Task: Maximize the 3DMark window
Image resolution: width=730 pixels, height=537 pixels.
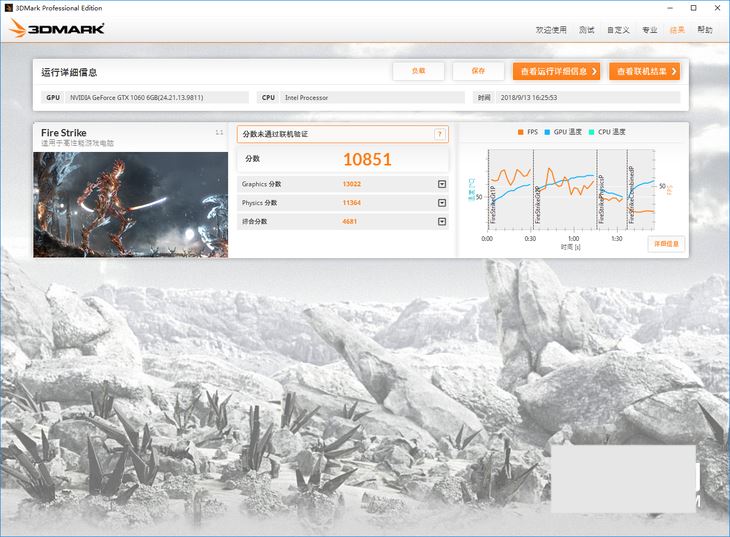Action: click(693, 8)
